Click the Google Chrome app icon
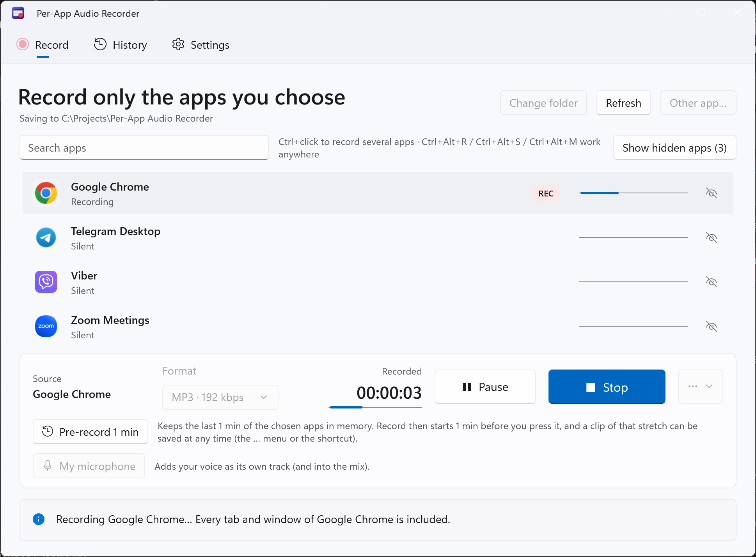The image size is (756, 557). pos(46,193)
